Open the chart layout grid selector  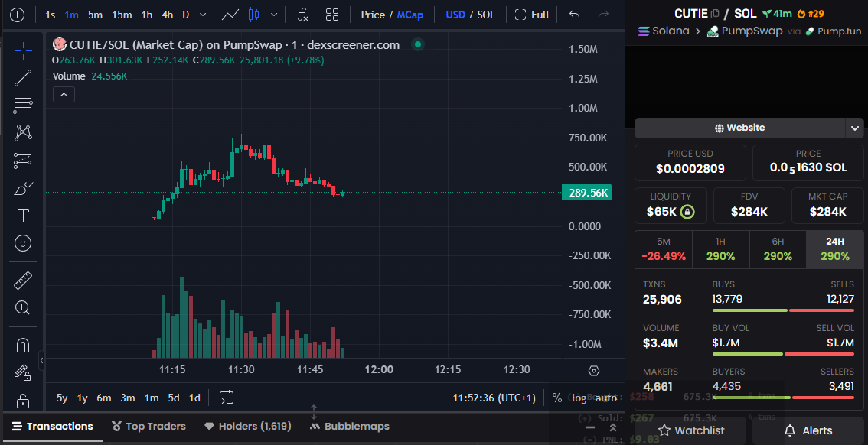332,15
